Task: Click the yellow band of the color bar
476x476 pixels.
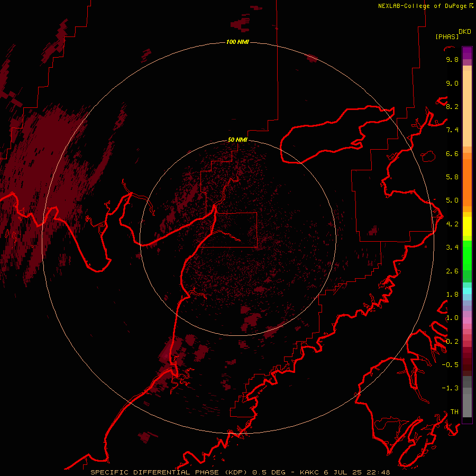Action: click(x=467, y=226)
